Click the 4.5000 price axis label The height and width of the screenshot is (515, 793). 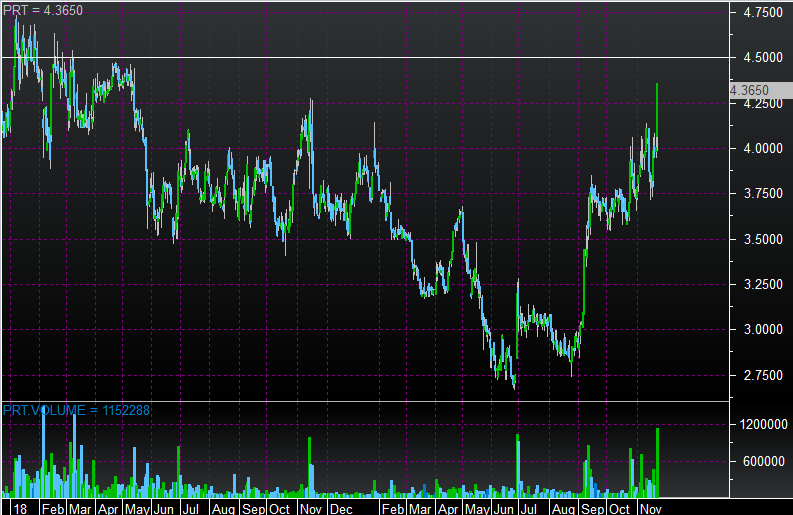755,58
